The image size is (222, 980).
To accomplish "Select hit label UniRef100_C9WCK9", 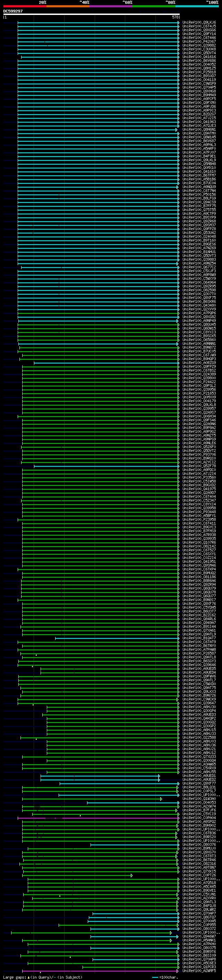I will 199,699.
